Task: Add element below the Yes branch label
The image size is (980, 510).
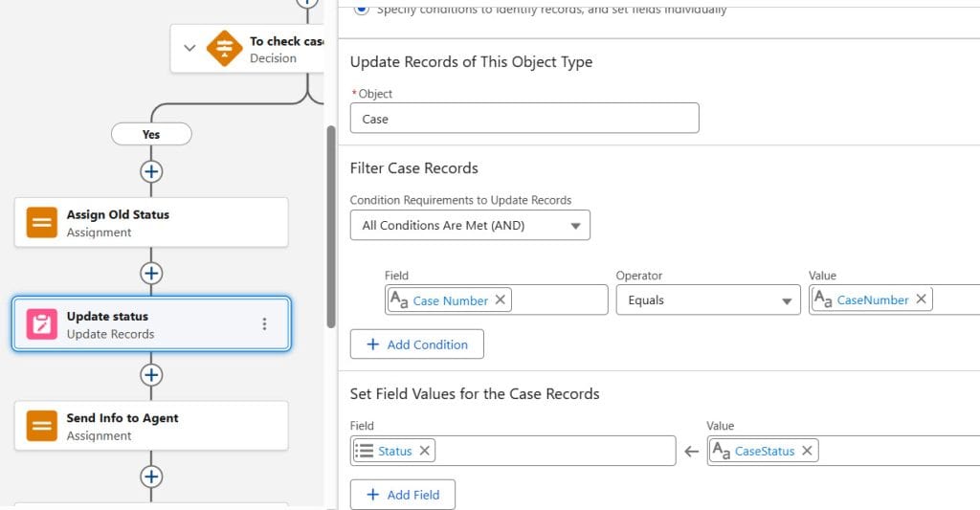Action: point(151,171)
